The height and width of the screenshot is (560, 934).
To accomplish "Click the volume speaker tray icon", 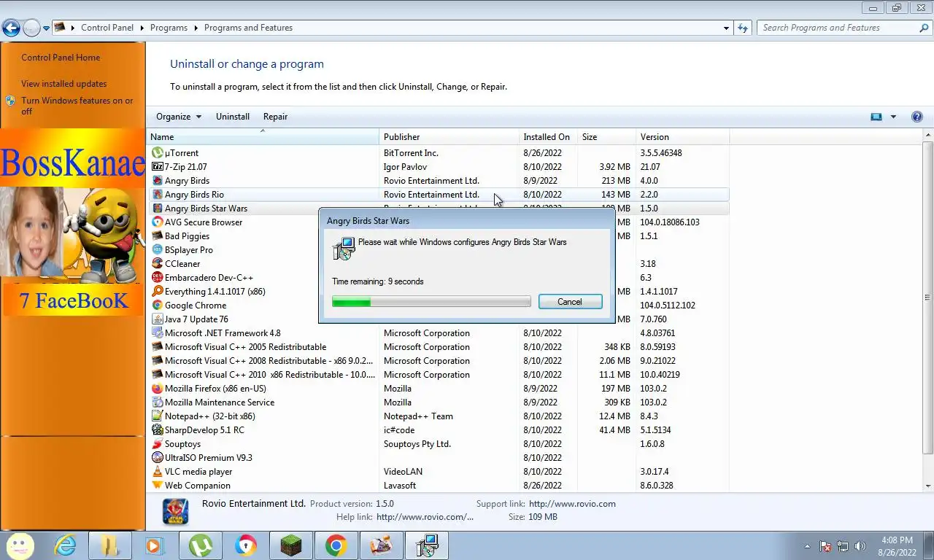I will click(x=860, y=545).
